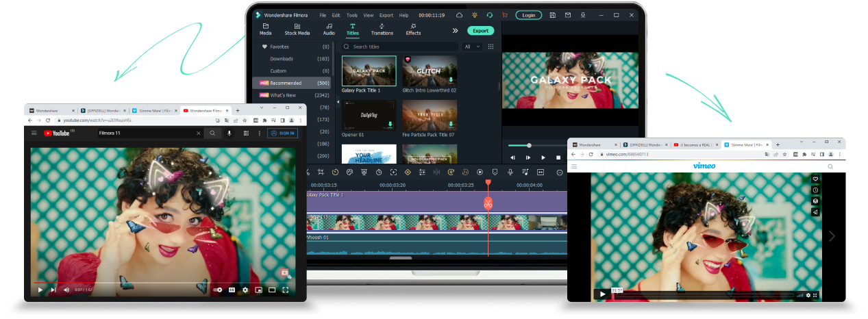This screenshot has height=319, width=868.
Task: Toggle the grid view icon beside the All filter
Action: (491, 47)
